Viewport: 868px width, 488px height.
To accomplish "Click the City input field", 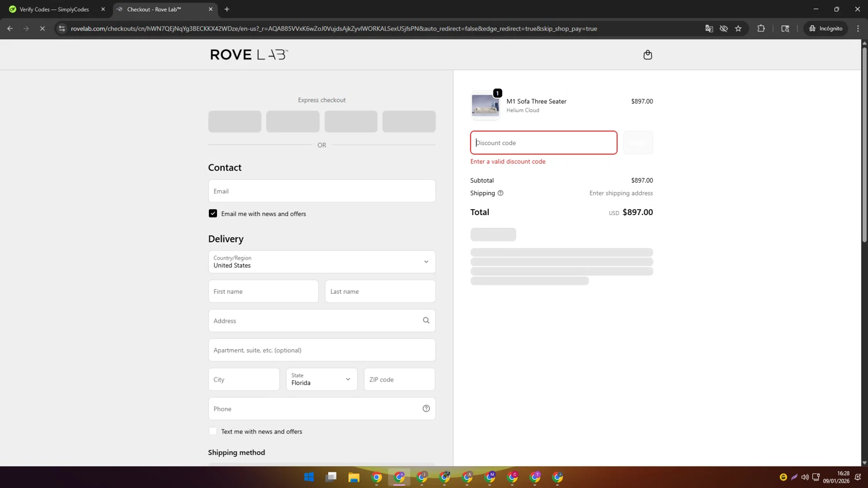I will tap(244, 379).
